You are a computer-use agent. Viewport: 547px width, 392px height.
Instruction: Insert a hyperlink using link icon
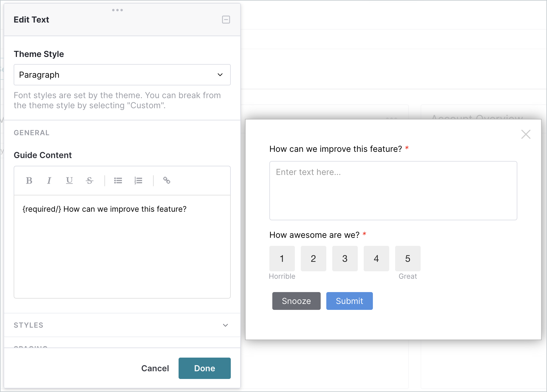[x=167, y=180]
